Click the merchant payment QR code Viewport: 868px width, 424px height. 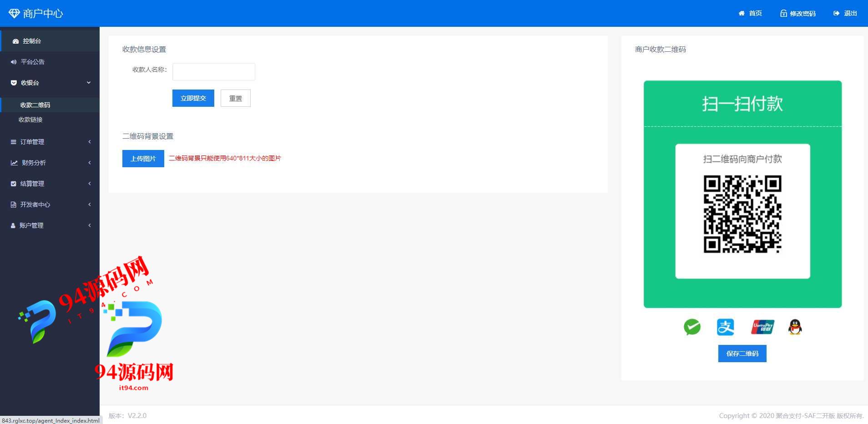pyautogui.click(x=742, y=214)
